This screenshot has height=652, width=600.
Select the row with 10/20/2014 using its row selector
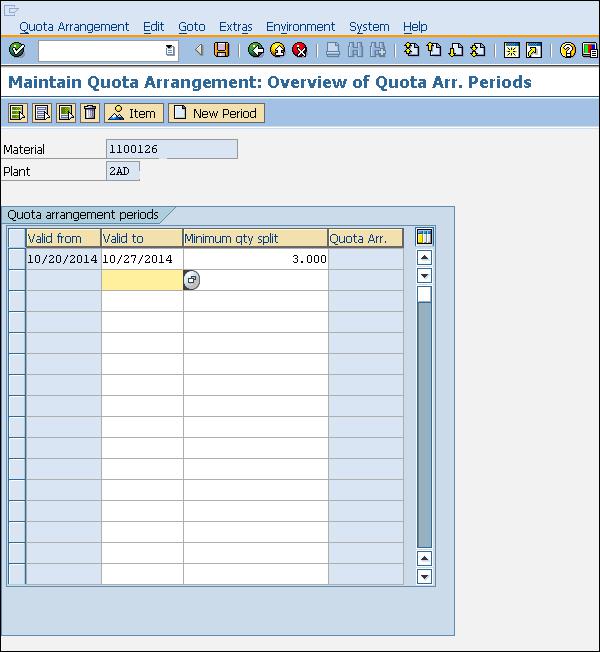(17, 259)
